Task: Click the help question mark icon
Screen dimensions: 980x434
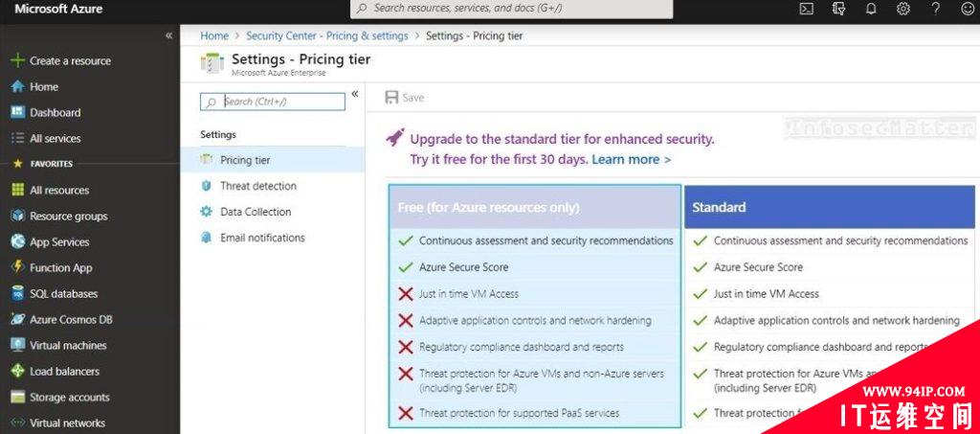Action: pyautogui.click(x=936, y=9)
